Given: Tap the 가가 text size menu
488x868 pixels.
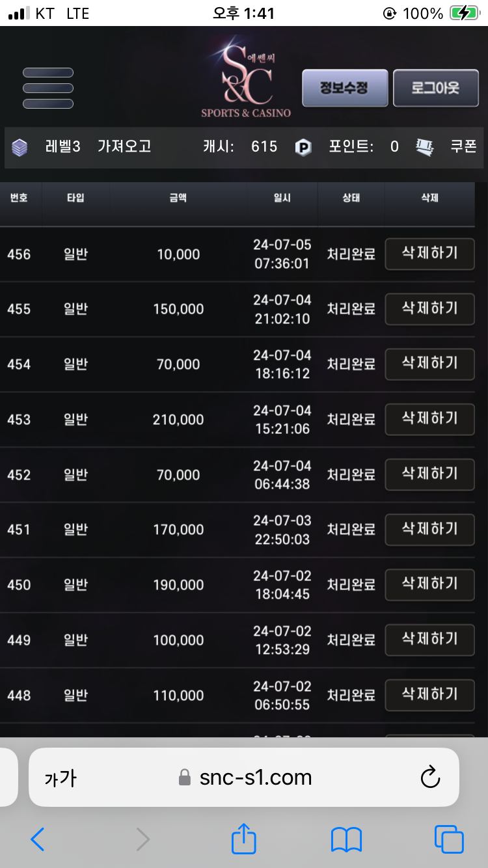Looking at the screenshot, I should pyautogui.click(x=61, y=778).
